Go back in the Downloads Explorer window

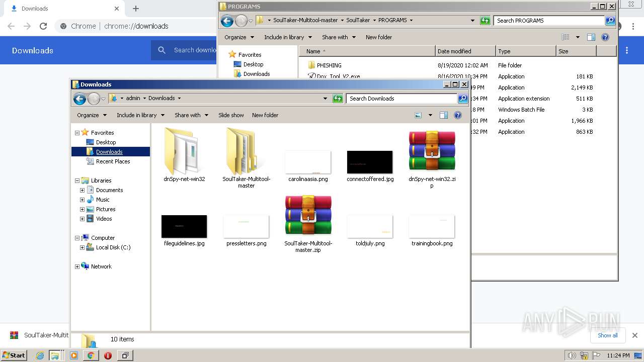point(79,99)
